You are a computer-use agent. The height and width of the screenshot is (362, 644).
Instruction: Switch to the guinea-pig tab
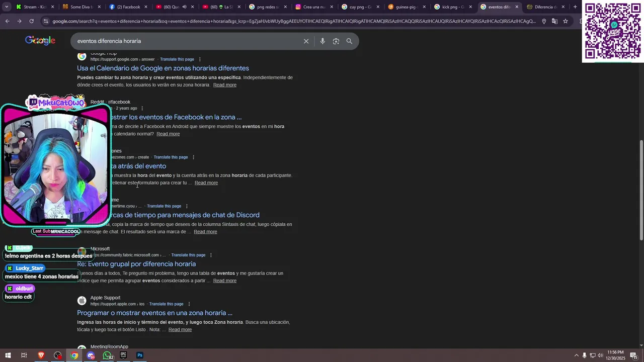[x=407, y=7]
